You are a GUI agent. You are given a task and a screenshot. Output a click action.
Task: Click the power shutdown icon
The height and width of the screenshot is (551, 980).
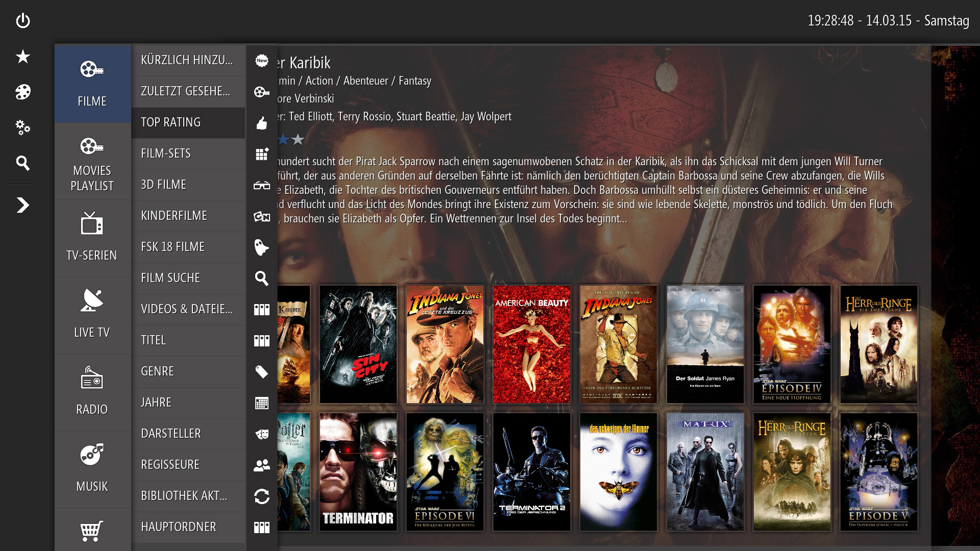point(23,21)
